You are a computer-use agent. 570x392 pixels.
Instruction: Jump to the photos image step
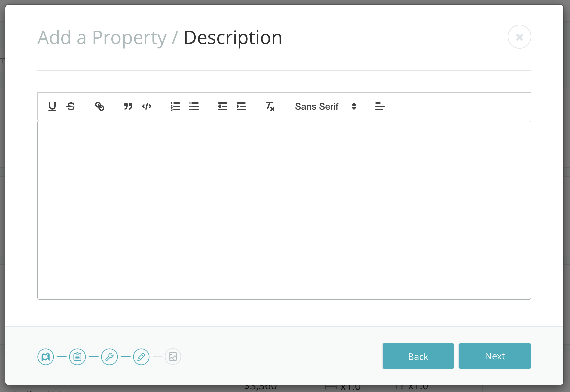coord(173,357)
